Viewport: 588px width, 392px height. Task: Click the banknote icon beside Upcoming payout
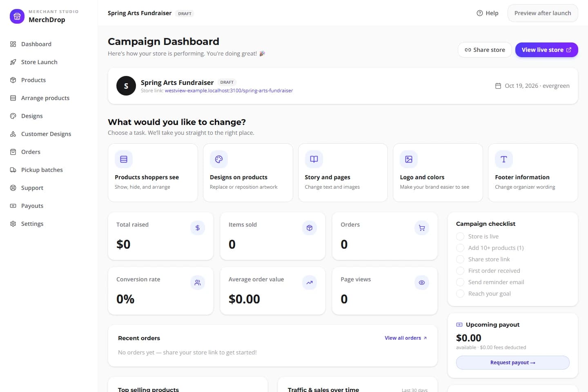pos(459,325)
